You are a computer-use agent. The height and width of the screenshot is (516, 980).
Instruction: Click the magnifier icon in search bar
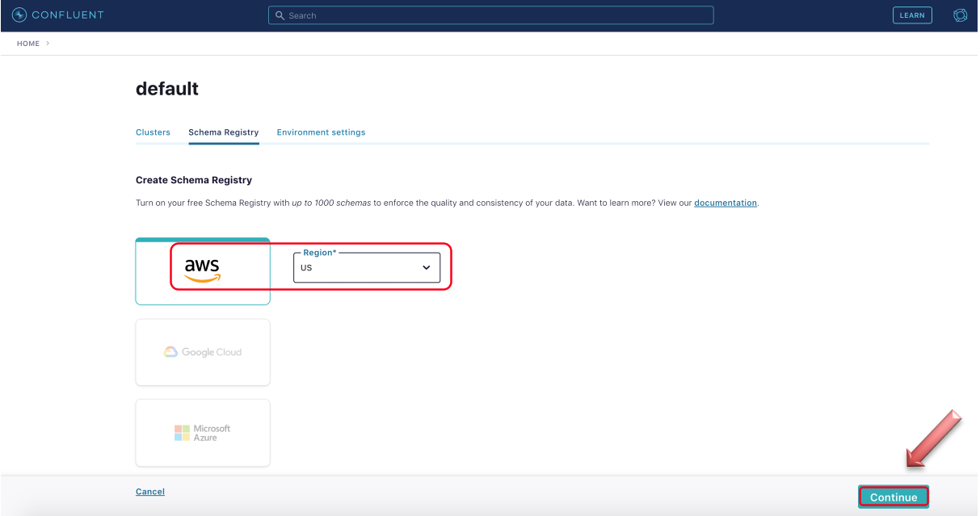click(280, 15)
